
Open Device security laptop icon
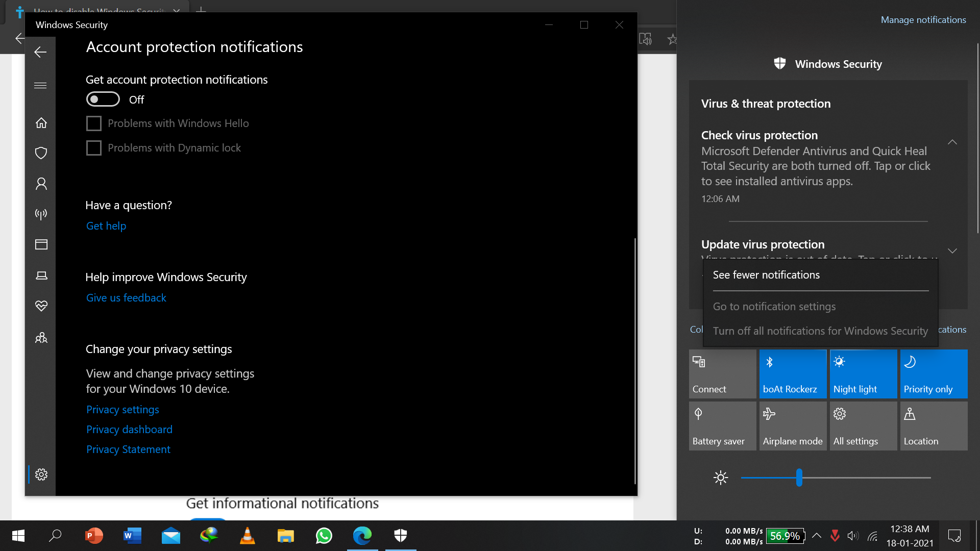pyautogui.click(x=41, y=275)
